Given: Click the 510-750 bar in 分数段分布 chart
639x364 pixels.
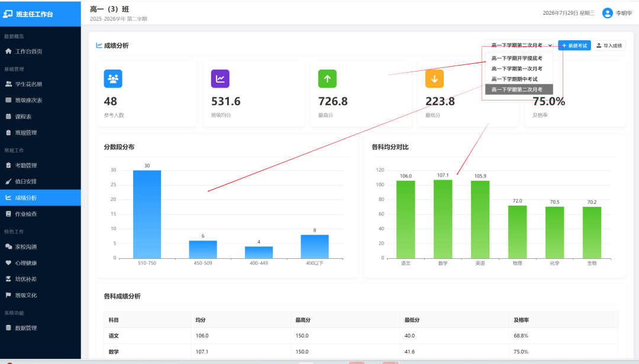Looking at the screenshot, I should [x=147, y=214].
